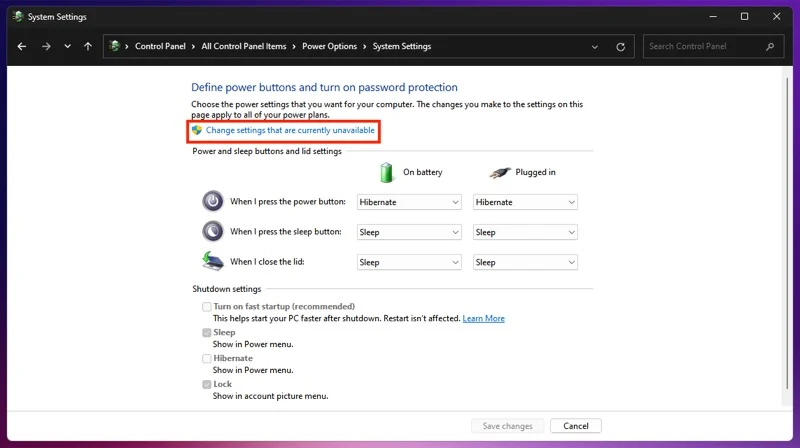Open power button On battery dropdown
Image resolution: width=800 pixels, height=448 pixels.
click(x=408, y=202)
